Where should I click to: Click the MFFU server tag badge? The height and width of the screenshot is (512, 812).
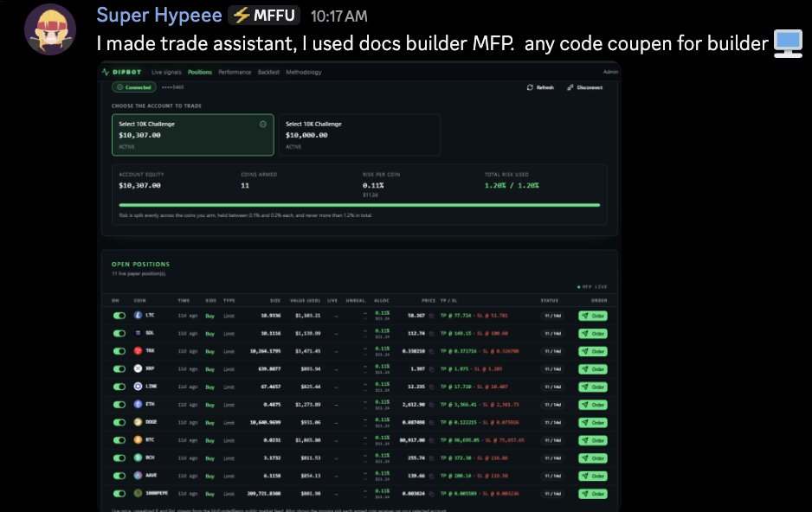coord(264,16)
